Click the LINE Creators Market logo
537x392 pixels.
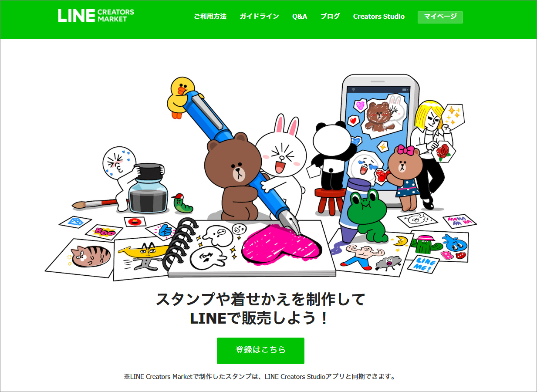(96, 15)
